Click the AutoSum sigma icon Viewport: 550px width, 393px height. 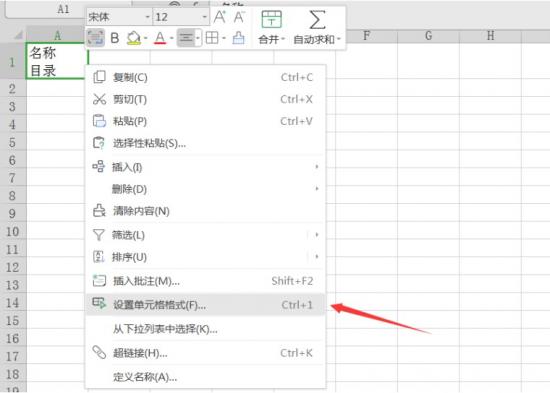pyautogui.click(x=317, y=19)
